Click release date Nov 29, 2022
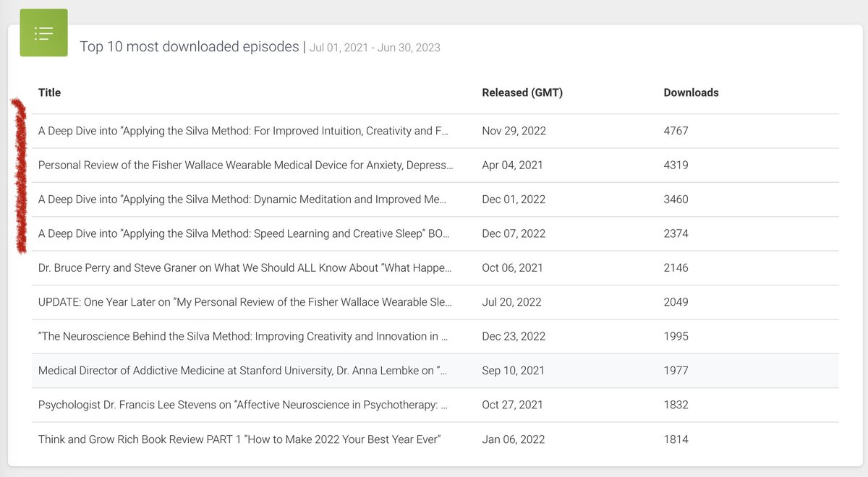868x477 pixels. [514, 131]
